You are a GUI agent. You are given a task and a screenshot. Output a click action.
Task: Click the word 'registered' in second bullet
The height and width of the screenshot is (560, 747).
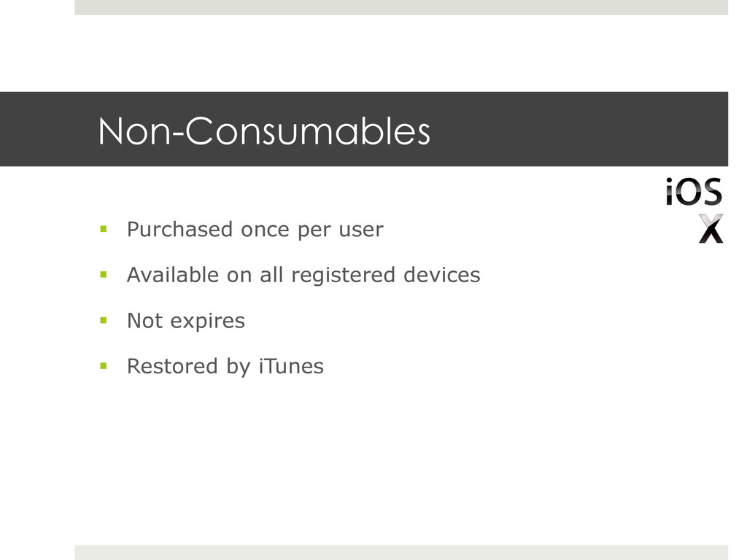[343, 276]
